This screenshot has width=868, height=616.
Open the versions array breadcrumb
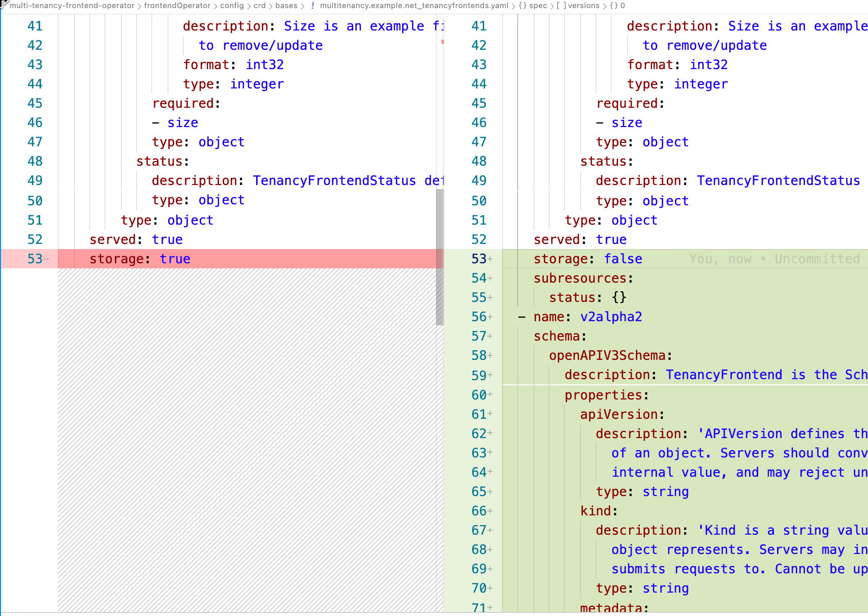point(578,6)
